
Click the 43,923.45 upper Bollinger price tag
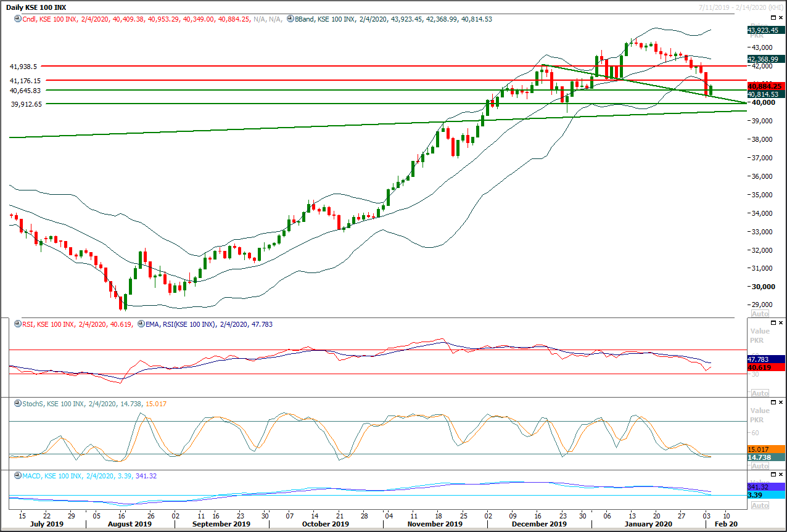coord(764,30)
